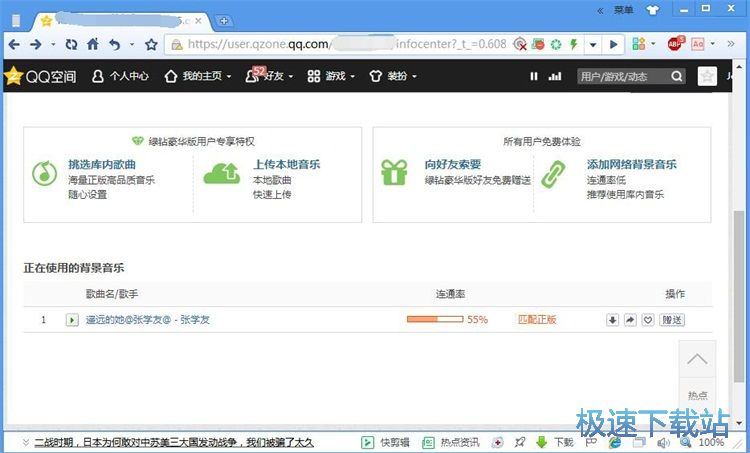Open song link 遥远的她@张学友@ - 张学友

[x=148, y=320]
